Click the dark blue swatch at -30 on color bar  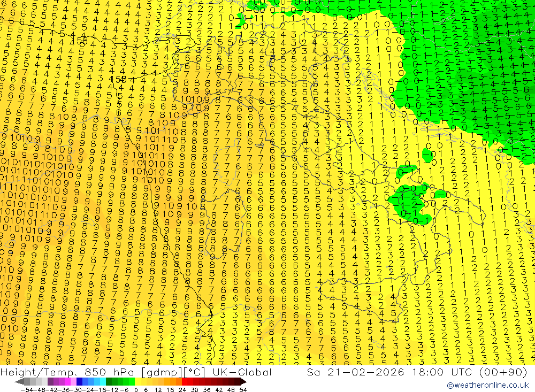(79, 381)
